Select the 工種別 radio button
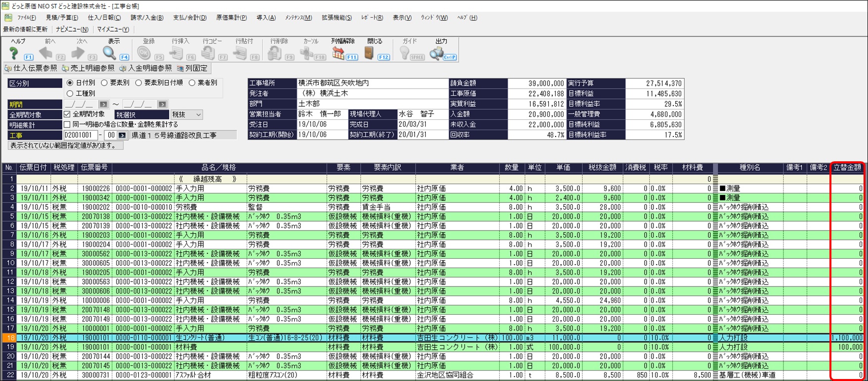This screenshot has width=868, height=381. [70, 94]
